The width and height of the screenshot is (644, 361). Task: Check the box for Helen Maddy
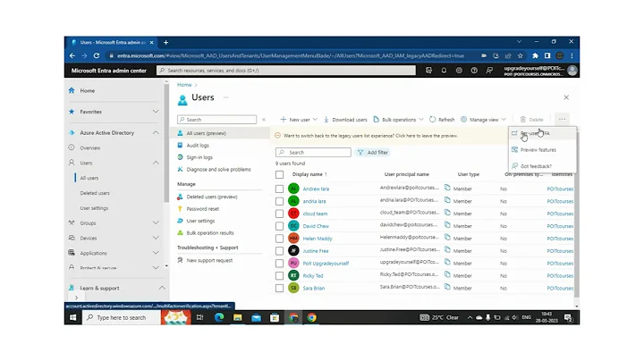click(x=279, y=239)
